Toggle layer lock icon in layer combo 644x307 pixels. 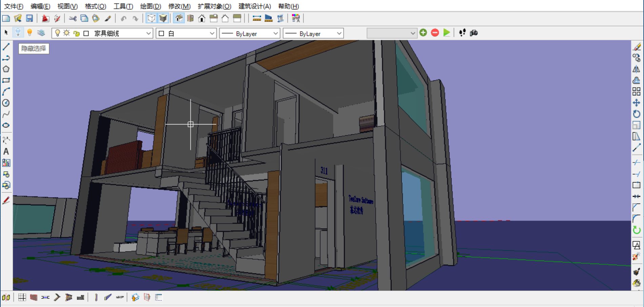pos(77,33)
